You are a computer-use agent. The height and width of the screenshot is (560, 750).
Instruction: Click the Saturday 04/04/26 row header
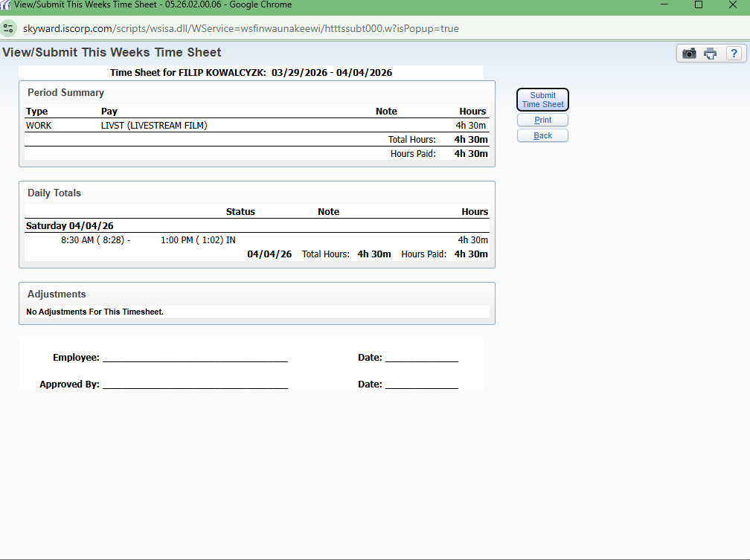pos(69,226)
